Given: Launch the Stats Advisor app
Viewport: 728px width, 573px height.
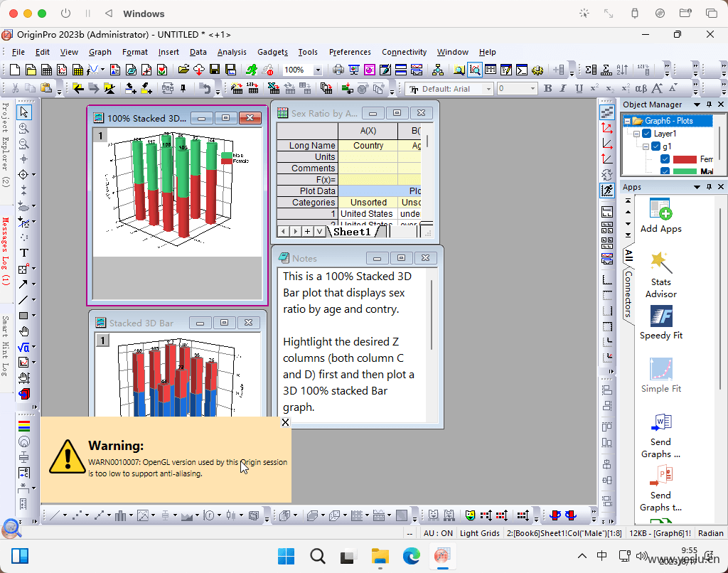Looking at the screenshot, I should tap(660, 275).
